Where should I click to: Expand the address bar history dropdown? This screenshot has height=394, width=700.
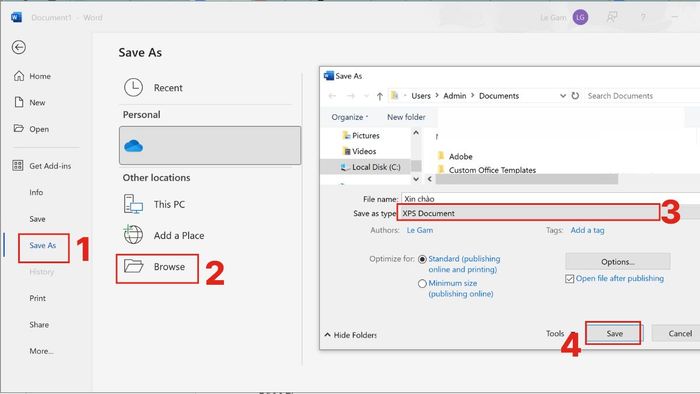click(563, 96)
